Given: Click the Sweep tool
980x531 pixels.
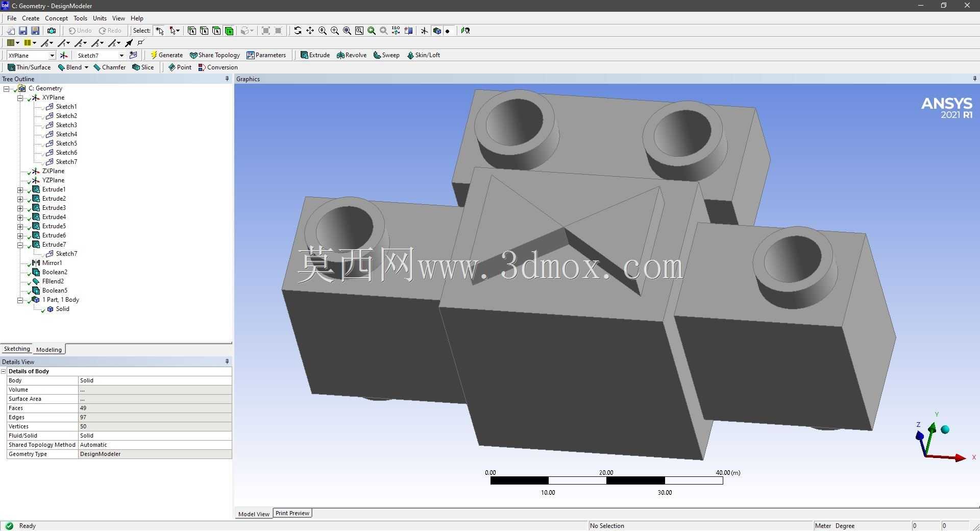Looking at the screenshot, I should coord(386,55).
